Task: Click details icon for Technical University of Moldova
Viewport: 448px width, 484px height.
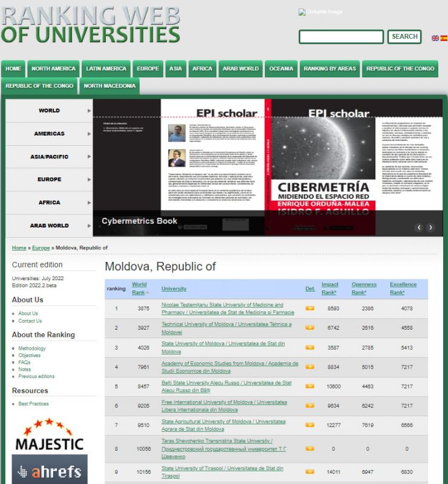Action: click(x=310, y=328)
